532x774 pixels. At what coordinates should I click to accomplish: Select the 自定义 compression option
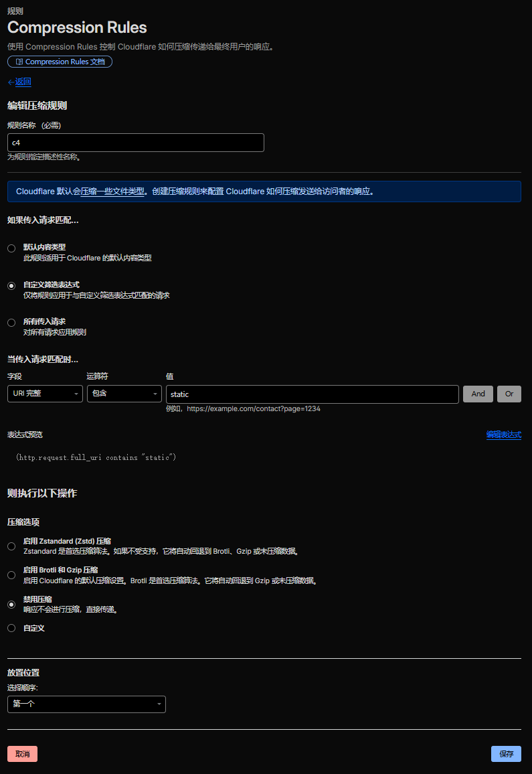[11, 628]
